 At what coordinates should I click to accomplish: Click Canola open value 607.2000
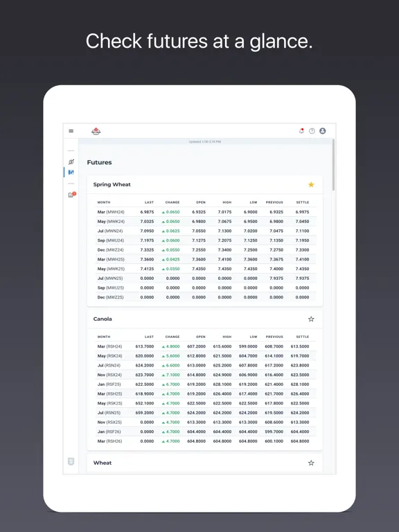click(x=197, y=347)
